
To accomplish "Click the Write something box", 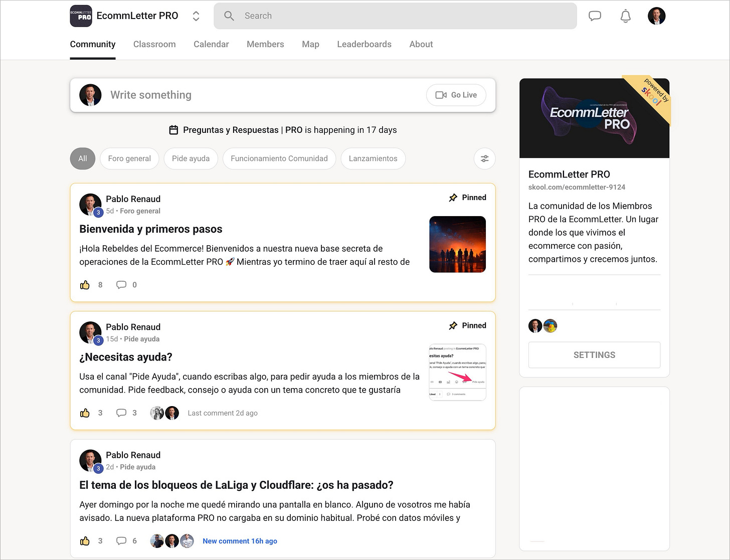I will point(283,95).
